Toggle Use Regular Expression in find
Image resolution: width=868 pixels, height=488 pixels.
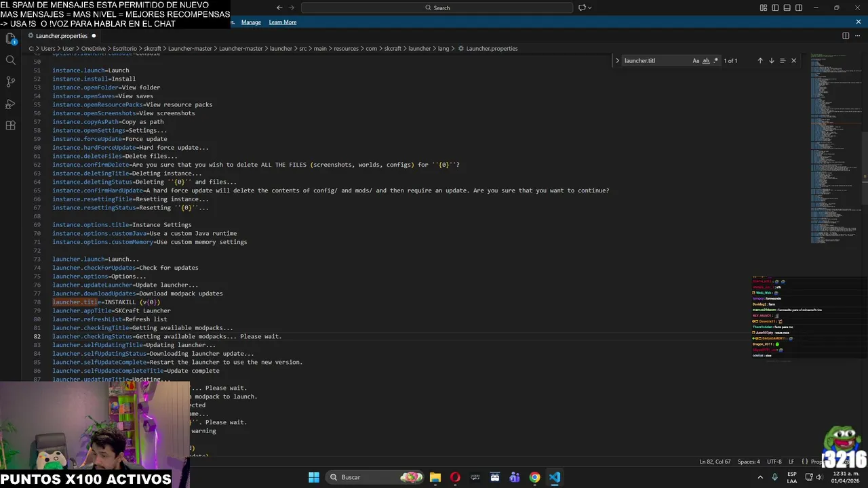(715, 60)
